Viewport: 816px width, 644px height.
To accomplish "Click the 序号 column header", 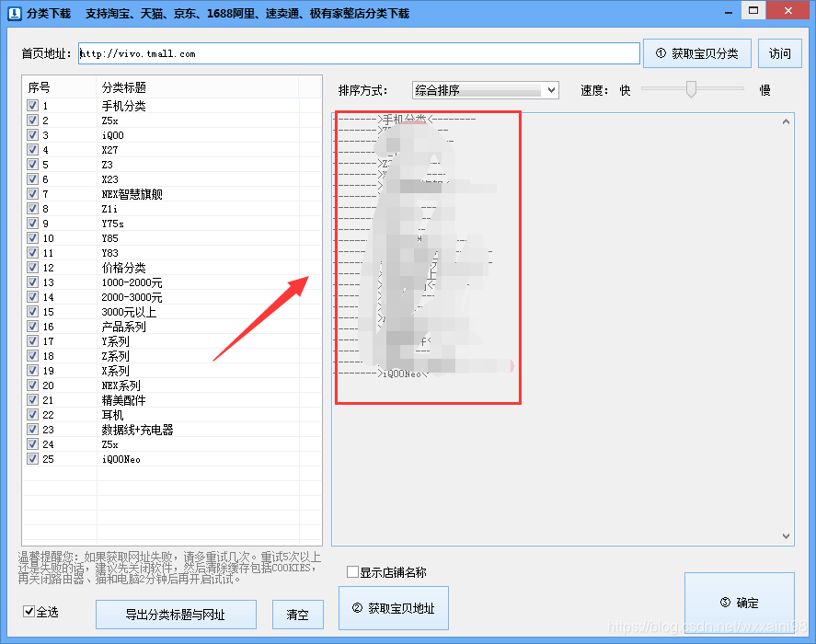I will [x=59, y=87].
